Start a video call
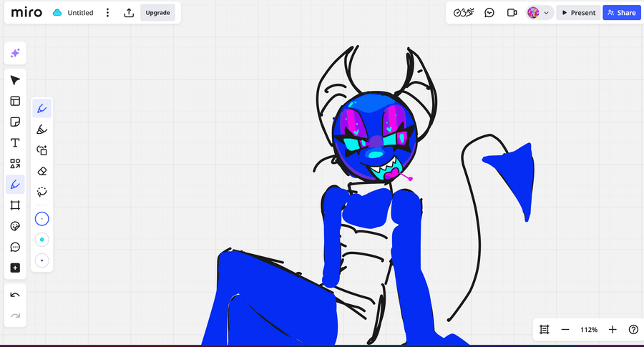 pos(512,13)
